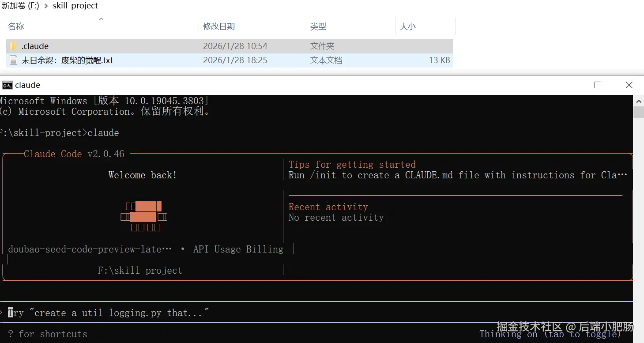Click the '? for shortcuts' hint
Viewport: 644px width, 343px height.
(48, 334)
